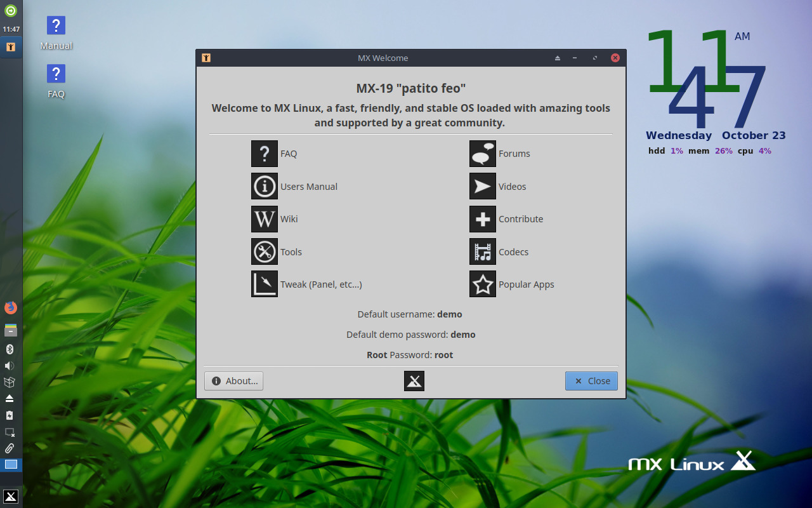Screen dimensions: 812x508
Task: Click the MX logo icon at dialog bottom
Action: (x=414, y=381)
